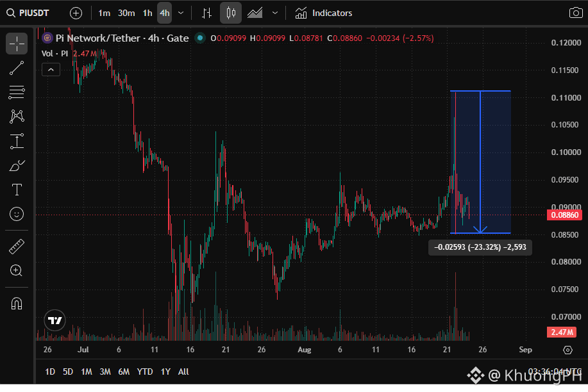Select the Text annotation tool
Screen dimensions: 588x392
[x=17, y=190]
